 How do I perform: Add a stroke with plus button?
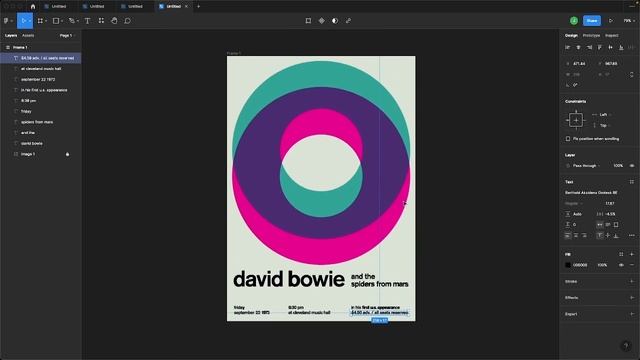(x=631, y=281)
